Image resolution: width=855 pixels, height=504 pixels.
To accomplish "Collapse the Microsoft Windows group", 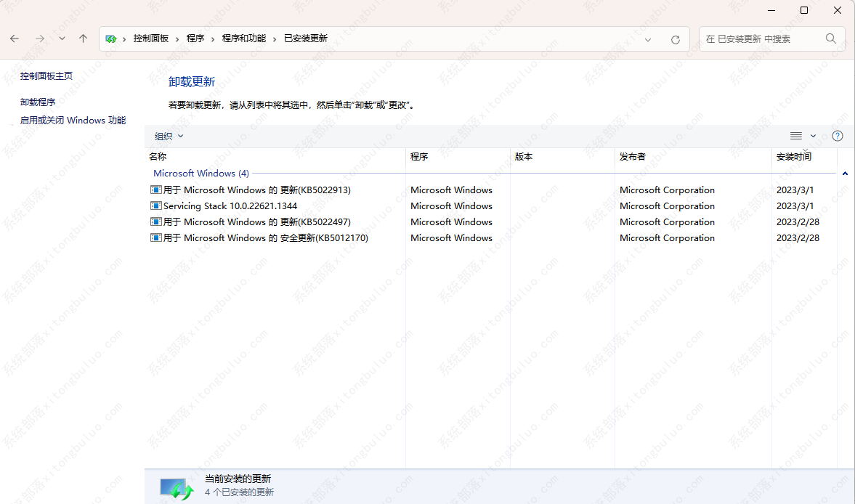I will 845,174.
